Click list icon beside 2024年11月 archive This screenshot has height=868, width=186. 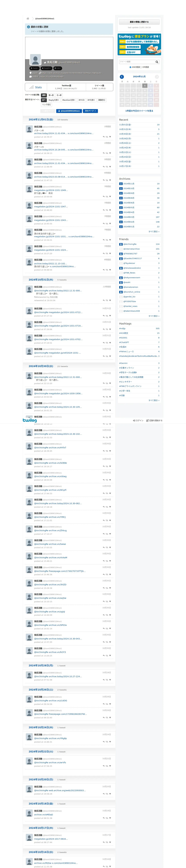tap(121, 184)
